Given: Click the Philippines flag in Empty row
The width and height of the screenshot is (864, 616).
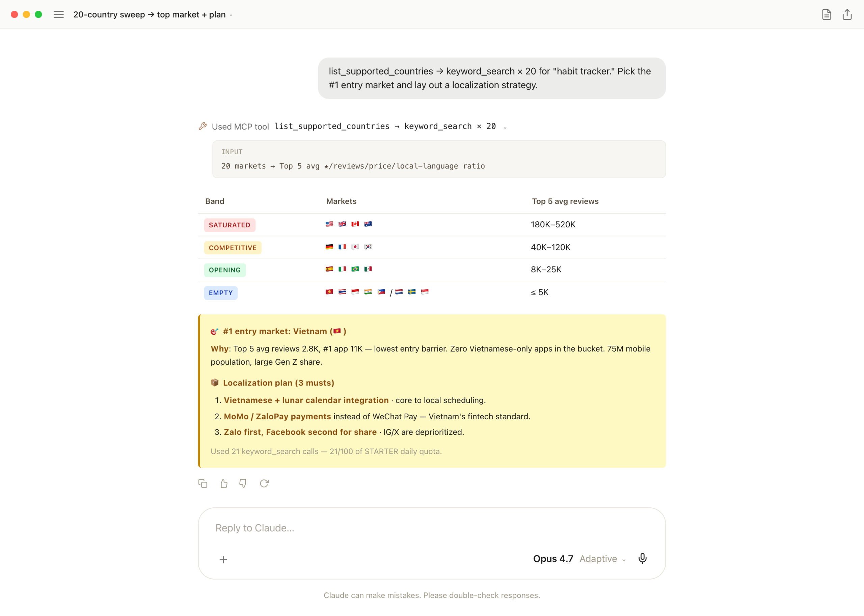Looking at the screenshot, I should tap(381, 292).
